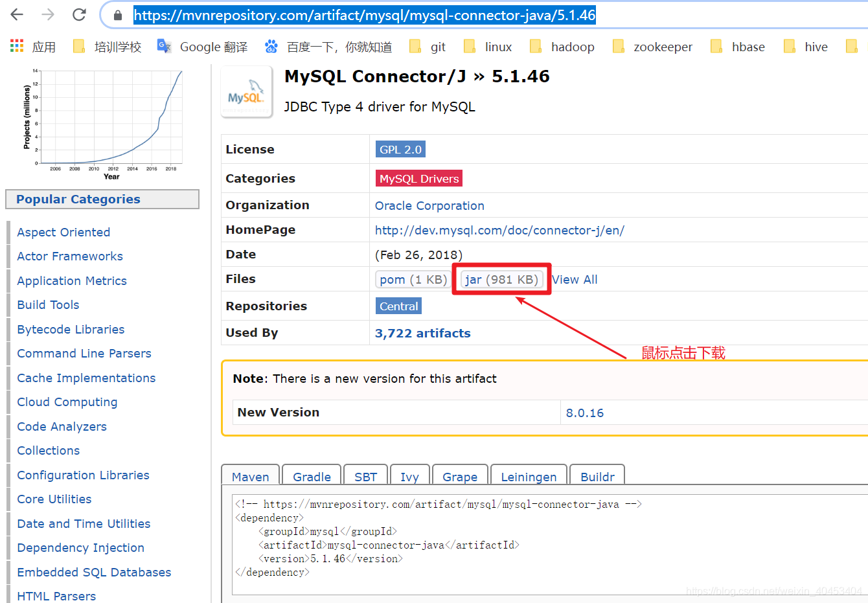Open the linux bookmark folder
This screenshot has width=868, height=603.
click(488, 47)
